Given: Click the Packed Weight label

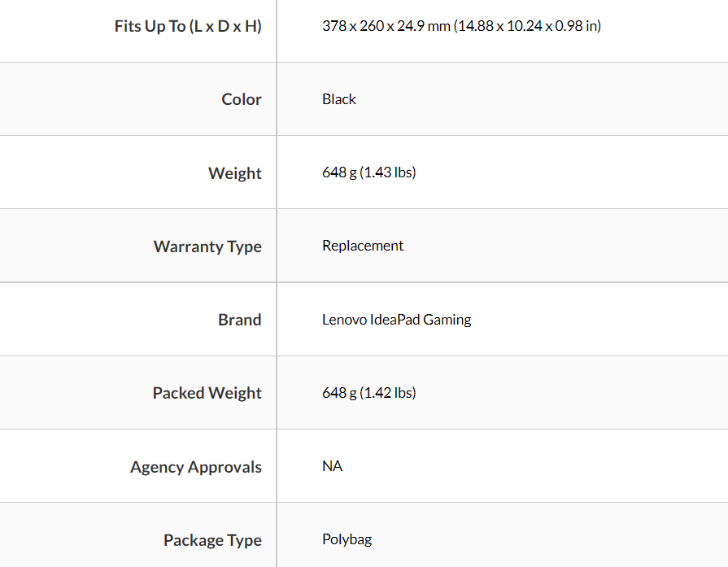Looking at the screenshot, I should [x=207, y=393].
